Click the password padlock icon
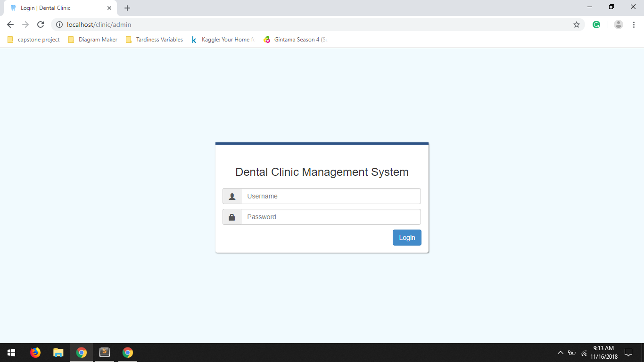Screen dimensions: 644x362 tap(231, 217)
